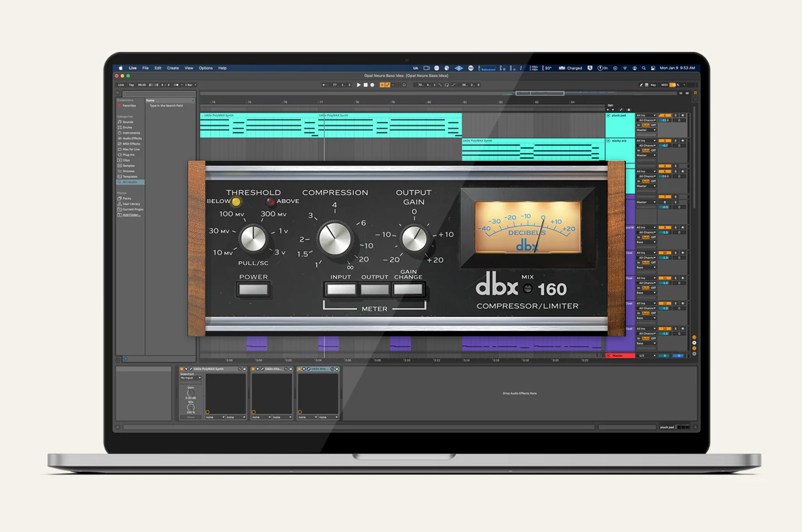Click the Stop button in transport

[x=365, y=85]
